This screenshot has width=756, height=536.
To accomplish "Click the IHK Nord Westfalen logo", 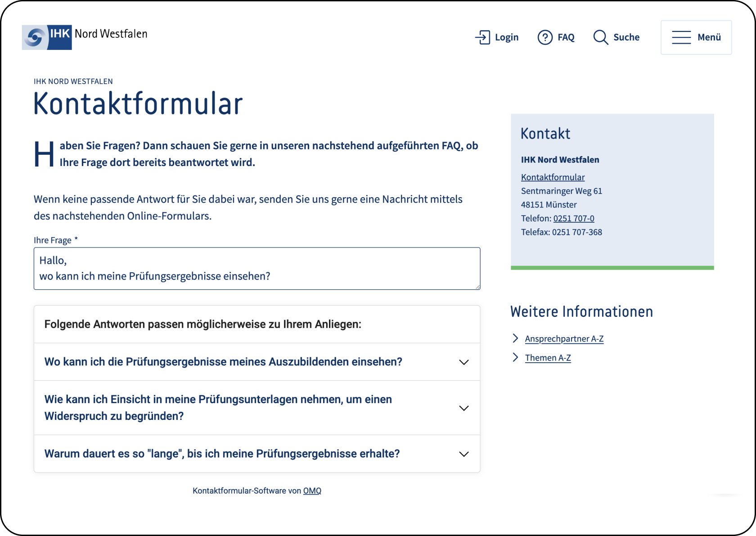I will [x=85, y=37].
